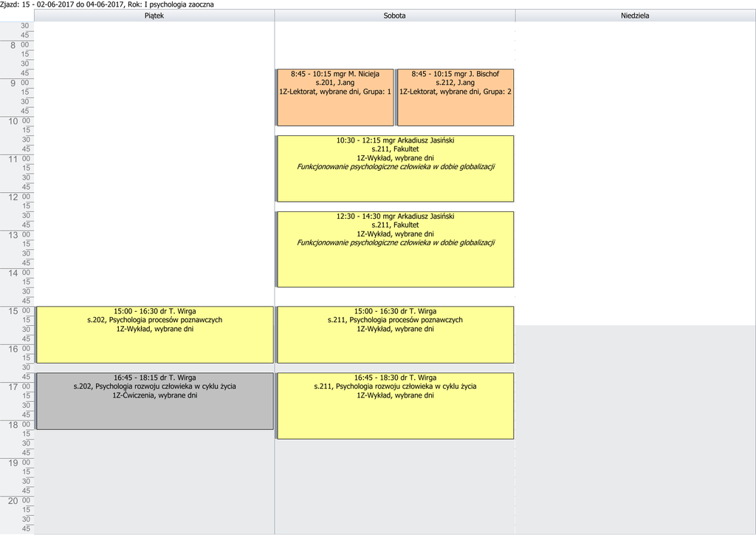
Task: Click the 20 00 hour marker
Action: pyautogui.click(x=17, y=501)
